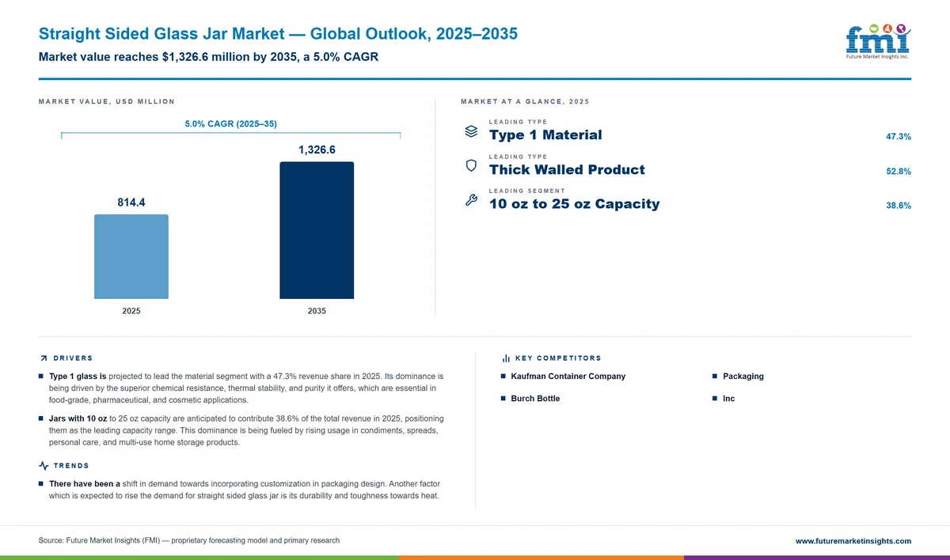The height and width of the screenshot is (560, 950).
Task: Click the Market at a Glance, 2025 heading
Action: [x=525, y=101]
